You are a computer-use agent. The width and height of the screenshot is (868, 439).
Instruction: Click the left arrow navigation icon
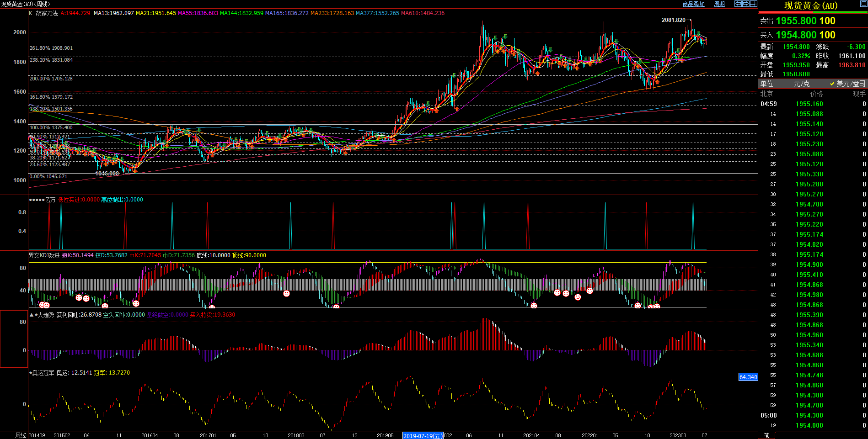(738, 4)
